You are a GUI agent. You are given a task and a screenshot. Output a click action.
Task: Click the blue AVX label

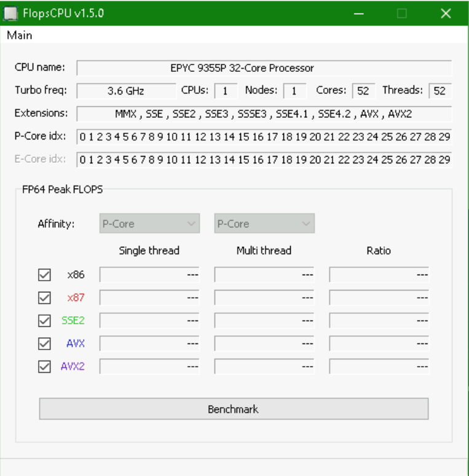click(76, 343)
